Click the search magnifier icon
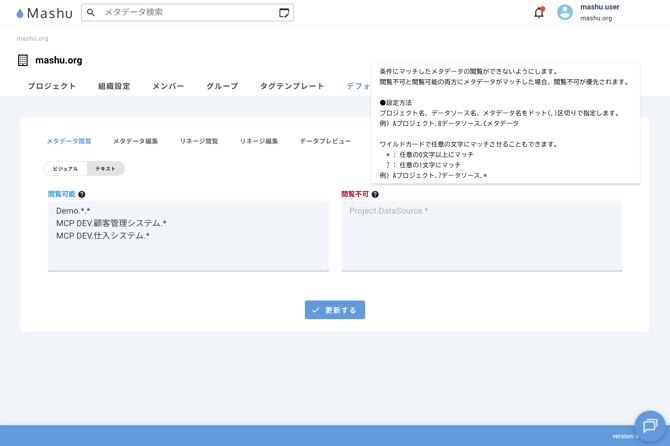The height and width of the screenshot is (446, 670). coord(91,13)
